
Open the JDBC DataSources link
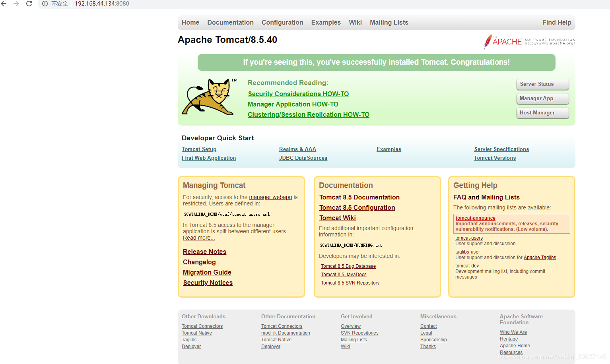pyautogui.click(x=303, y=158)
